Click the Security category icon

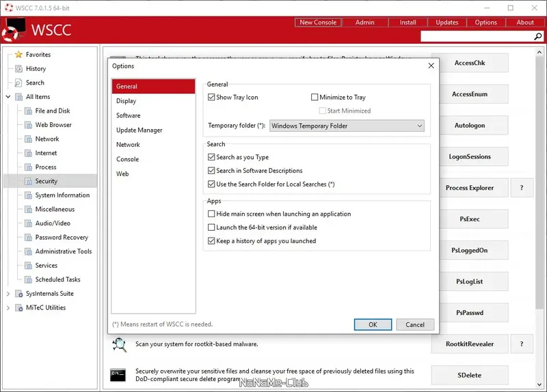click(28, 181)
